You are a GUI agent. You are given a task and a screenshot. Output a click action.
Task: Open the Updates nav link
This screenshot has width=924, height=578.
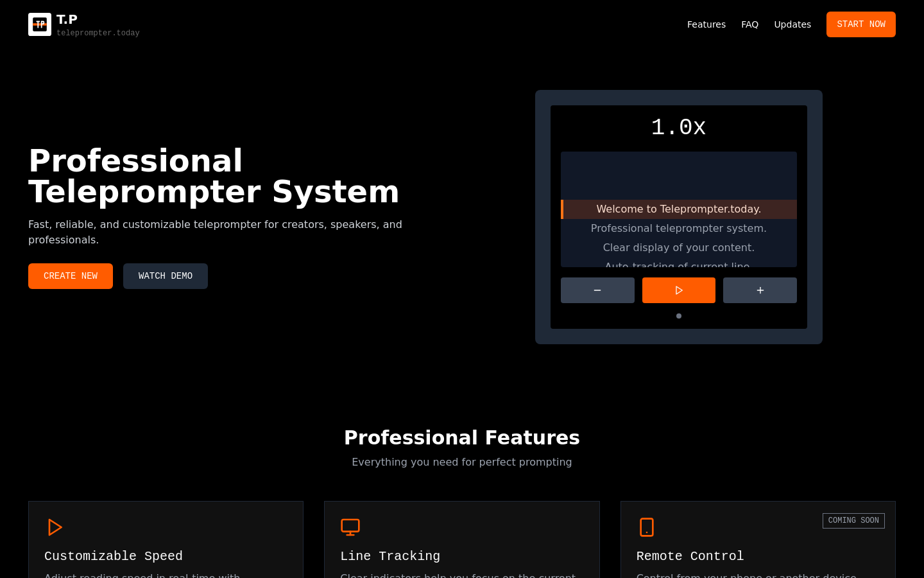(792, 24)
